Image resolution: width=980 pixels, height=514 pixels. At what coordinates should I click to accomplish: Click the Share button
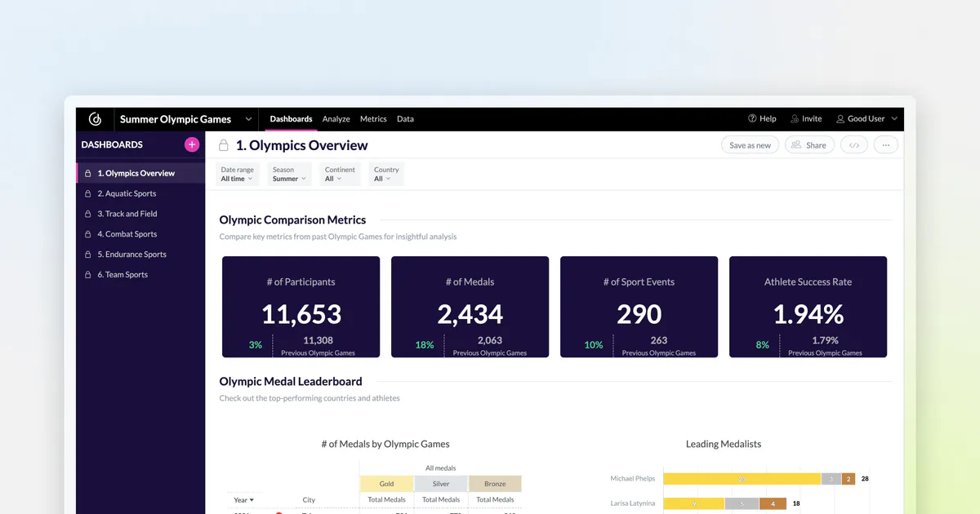[x=809, y=145]
